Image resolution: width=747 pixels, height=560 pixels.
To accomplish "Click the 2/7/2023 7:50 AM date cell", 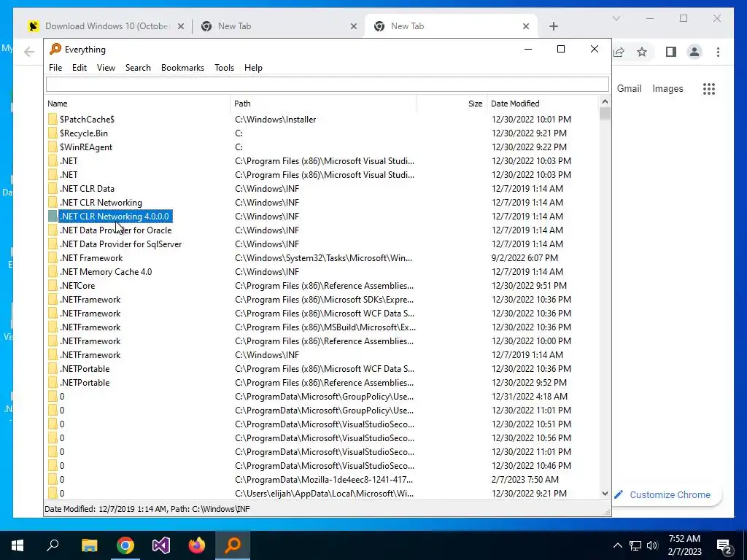I will (x=525, y=479).
